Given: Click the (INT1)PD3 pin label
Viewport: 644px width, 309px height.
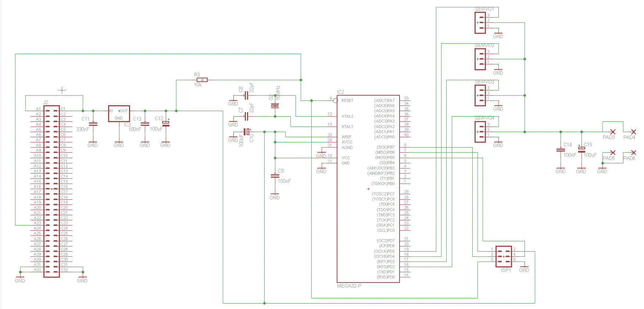Looking at the screenshot, I should 386,262.
